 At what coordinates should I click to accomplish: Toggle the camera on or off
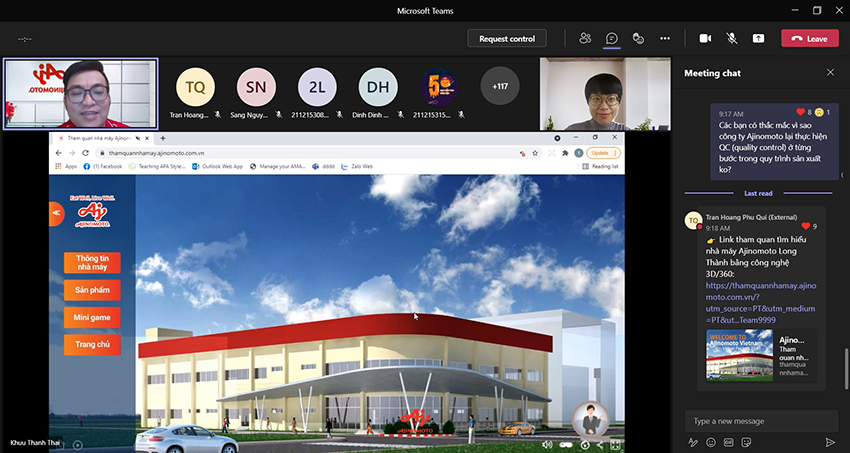pos(705,38)
